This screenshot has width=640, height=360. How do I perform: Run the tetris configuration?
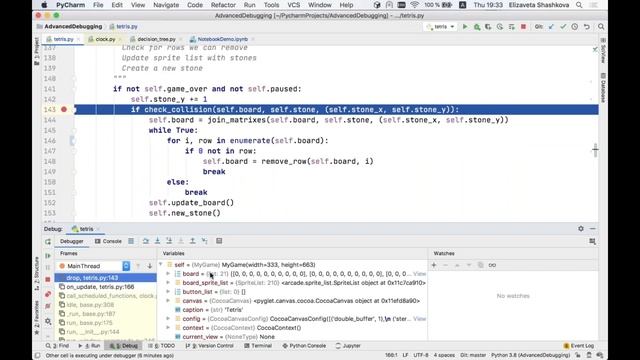coord(465,27)
